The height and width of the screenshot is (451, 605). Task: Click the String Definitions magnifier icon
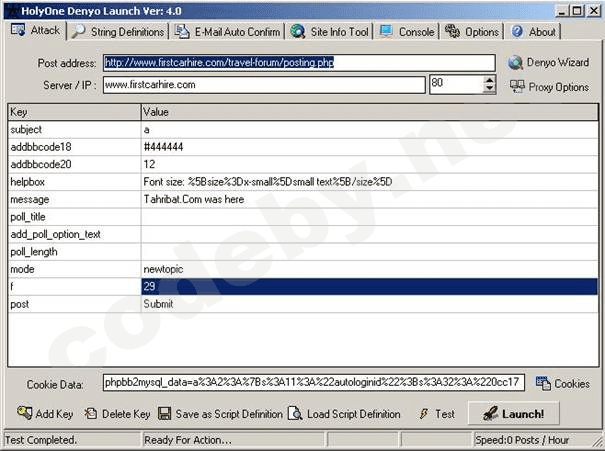coord(78,31)
